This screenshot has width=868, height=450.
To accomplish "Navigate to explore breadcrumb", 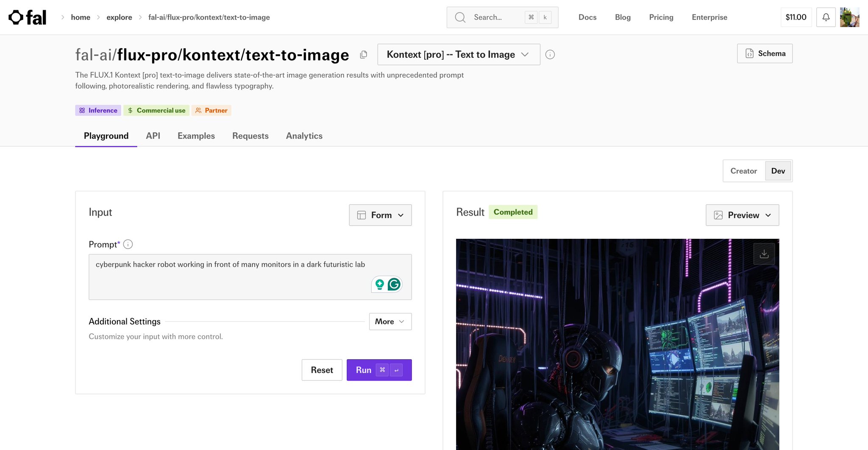I will click(119, 17).
